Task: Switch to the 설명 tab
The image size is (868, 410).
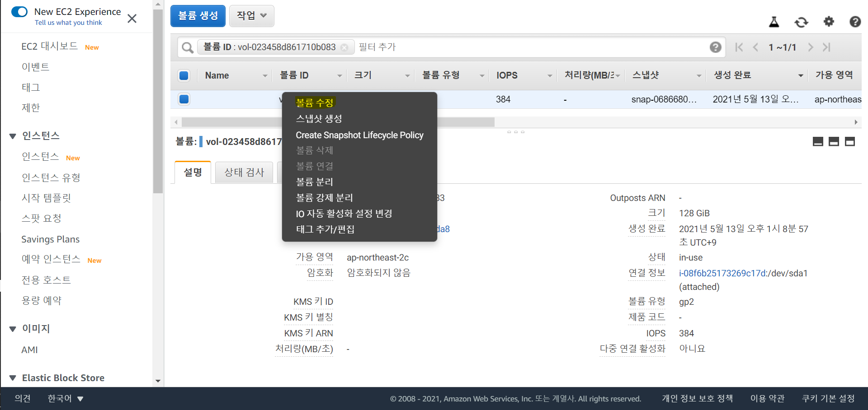Action: point(193,172)
